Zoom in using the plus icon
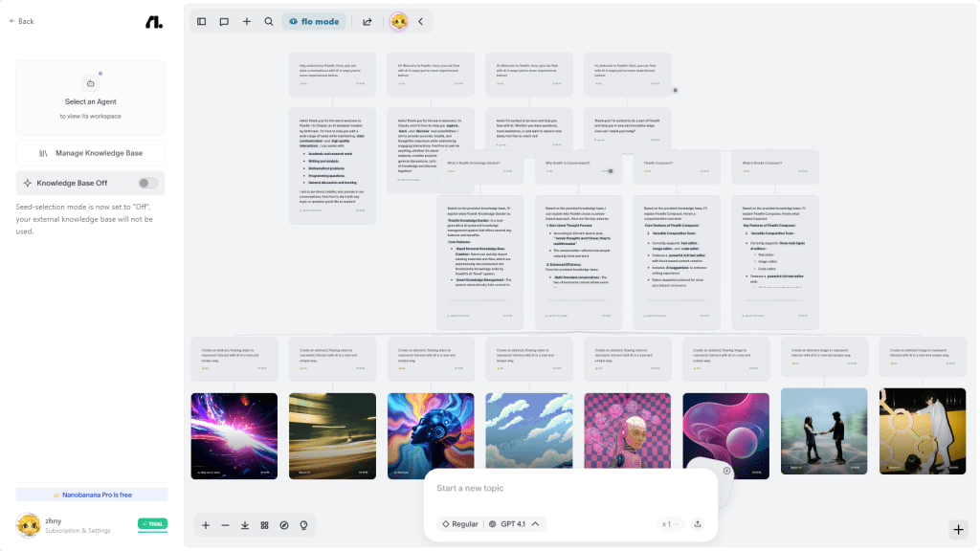980x551 pixels. pyautogui.click(x=206, y=525)
